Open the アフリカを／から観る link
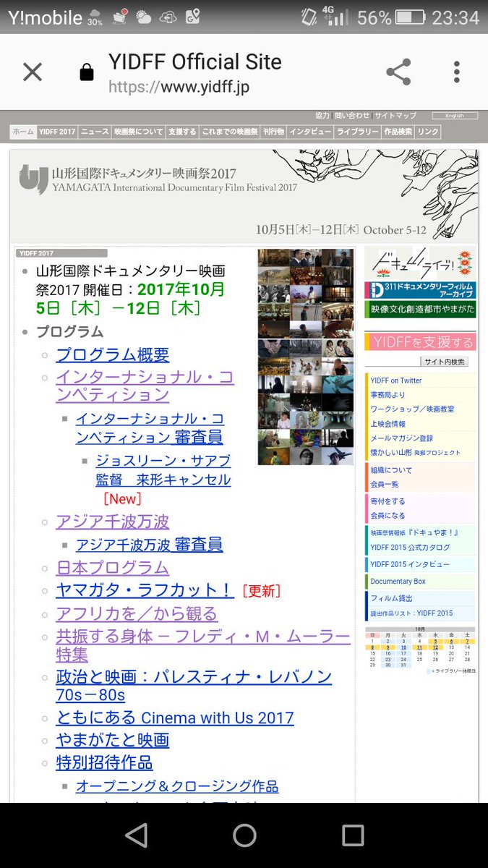 click(137, 613)
